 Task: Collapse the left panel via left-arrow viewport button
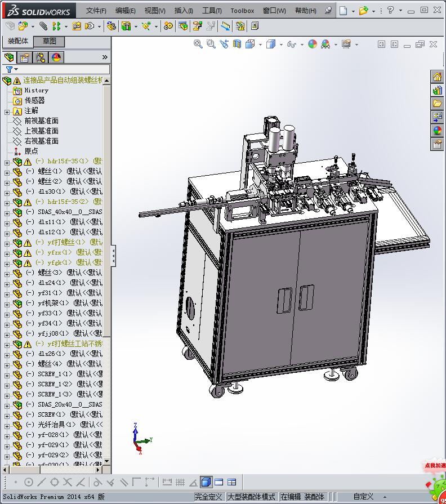[x=381, y=44]
